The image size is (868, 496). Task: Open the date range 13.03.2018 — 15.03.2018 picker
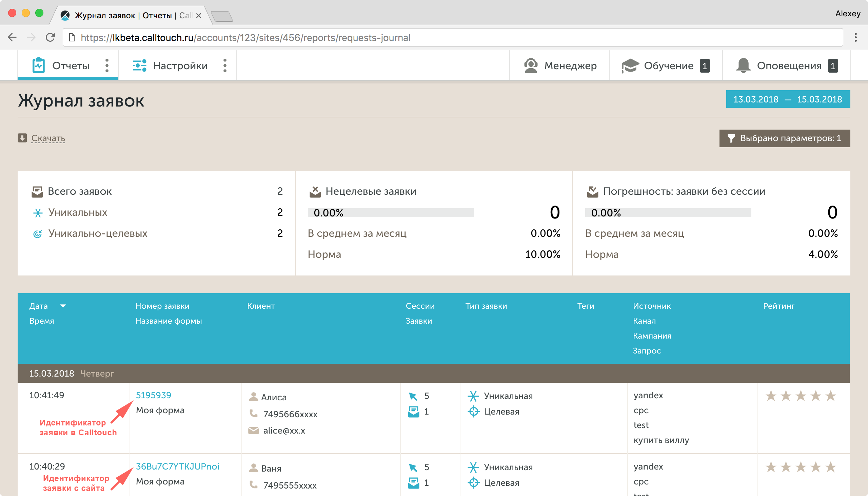click(788, 99)
